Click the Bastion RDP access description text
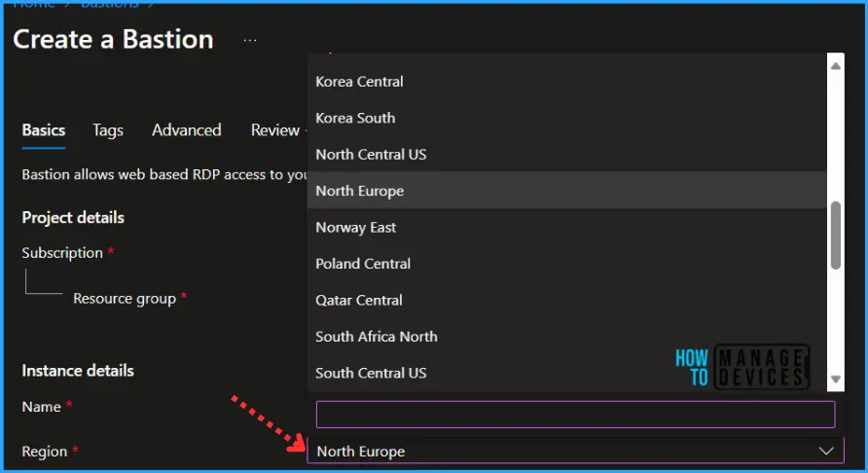Image resolution: width=868 pixels, height=473 pixels. tap(164, 174)
